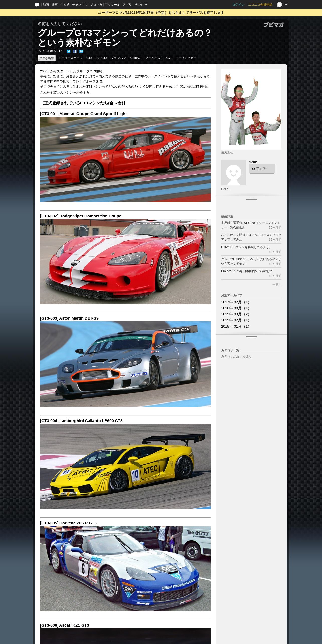
Task: Open the ブランパン tag
Action: coord(118,58)
